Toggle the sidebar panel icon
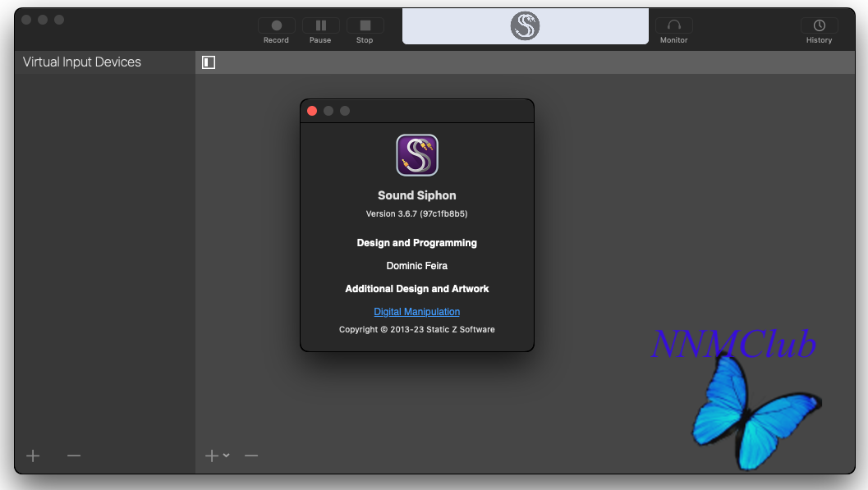This screenshot has height=490, width=868. coord(209,62)
